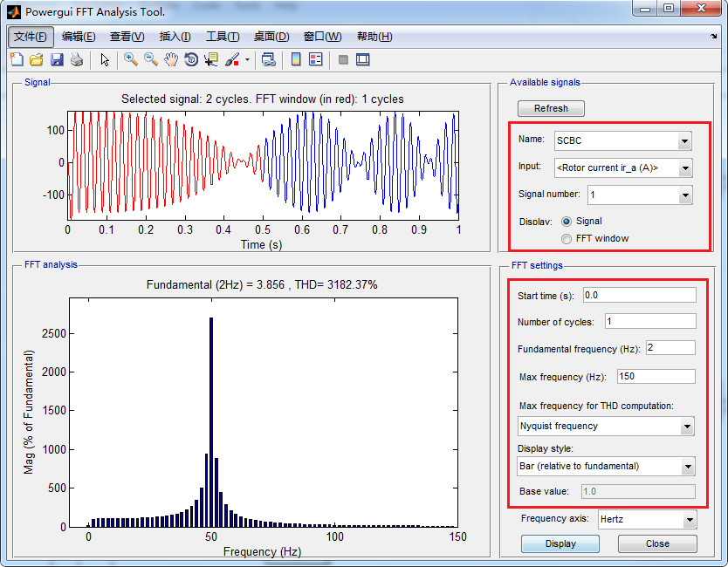
Task: Open the 桌面(D) menu
Action: click(271, 37)
